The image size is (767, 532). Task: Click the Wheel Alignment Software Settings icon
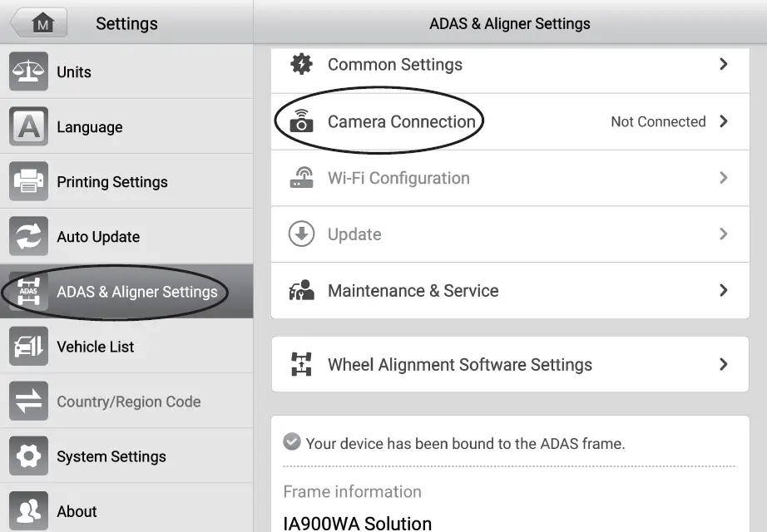pos(301,364)
